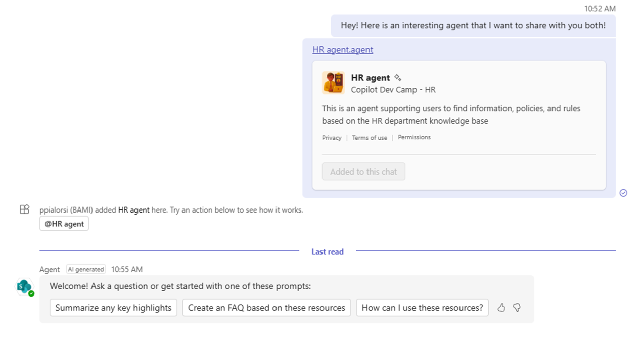The height and width of the screenshot is (337, 644).
Task: Click the HR agent title in card
Action: click(371, 78)
